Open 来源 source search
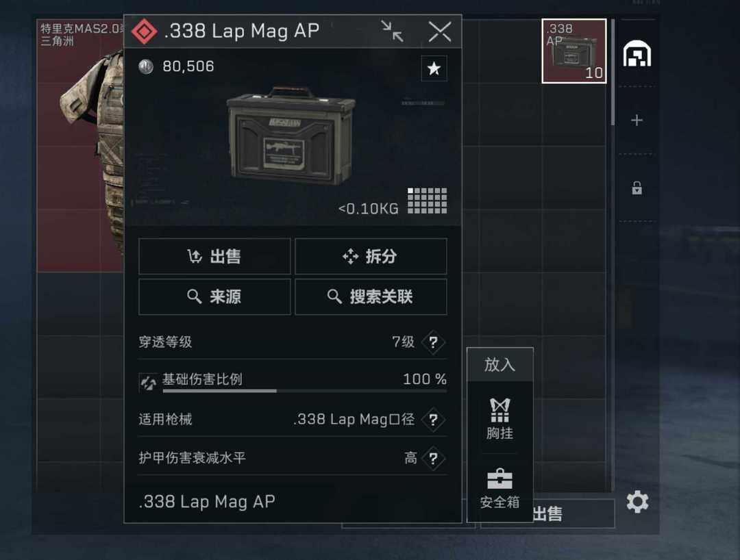 click(x=214, y=296)
